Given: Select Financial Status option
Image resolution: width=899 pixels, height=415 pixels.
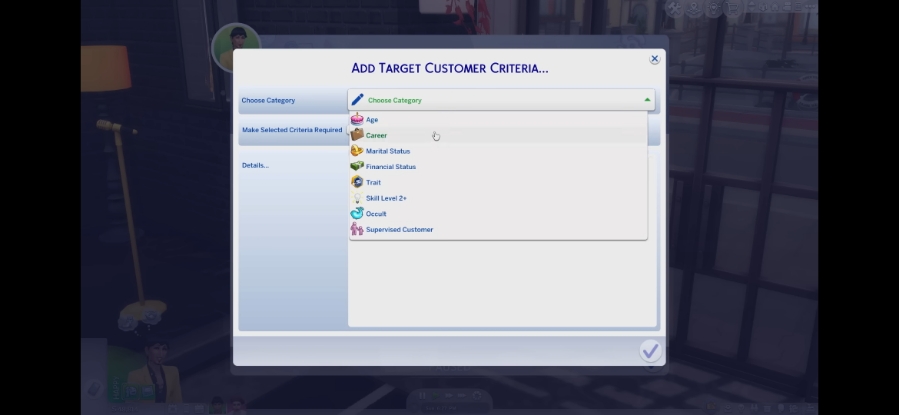Looking at the screenshot, I should pyautogui.click(x=498, y=167).
